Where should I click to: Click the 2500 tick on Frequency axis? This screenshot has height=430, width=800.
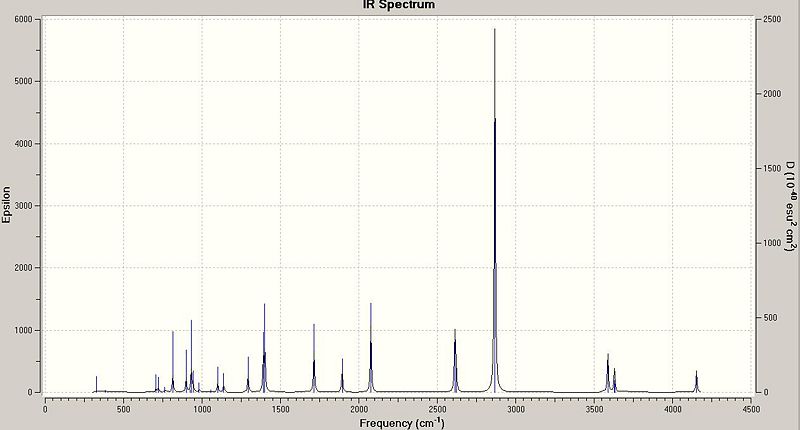437,409
